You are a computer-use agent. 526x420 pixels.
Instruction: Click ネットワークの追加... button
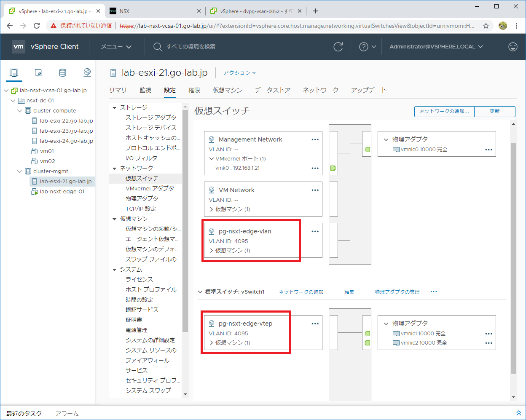pyautogui.click(x=444, y=111)
